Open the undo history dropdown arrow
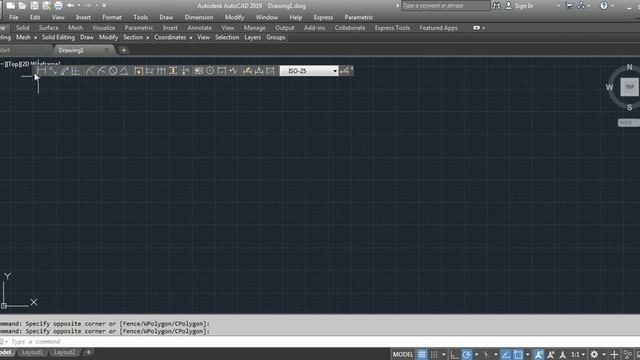This screenshot has height=360, width=640. point(79,5)
